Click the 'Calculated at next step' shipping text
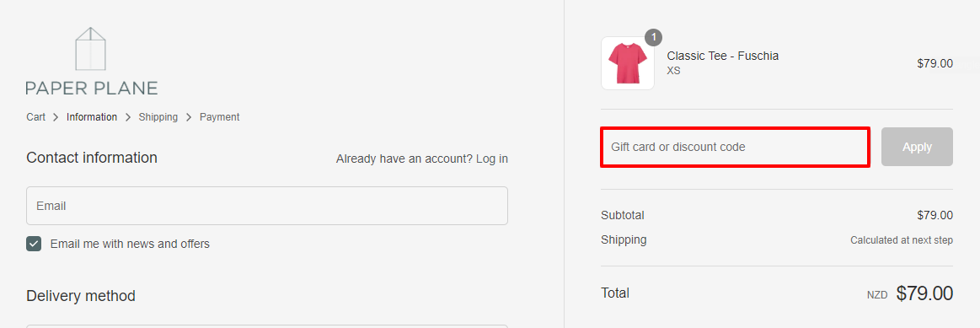The image size is (980, 328). coord(902,240)
